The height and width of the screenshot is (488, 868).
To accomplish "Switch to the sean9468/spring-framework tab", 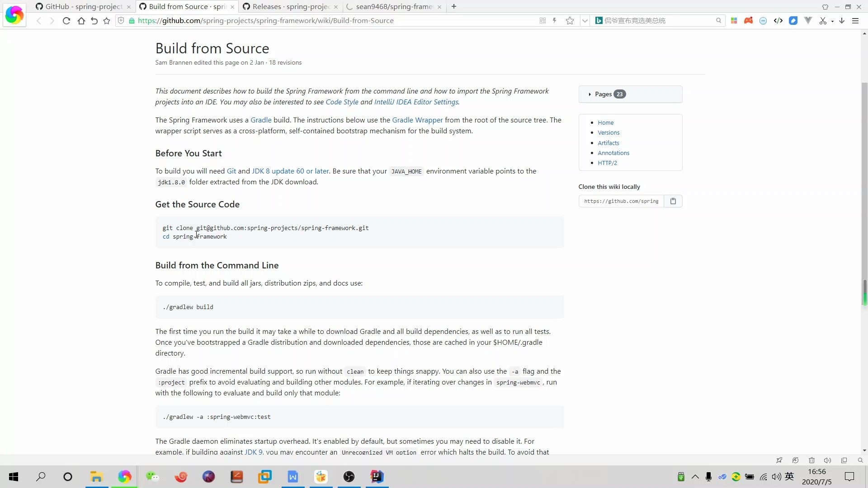I will pyautogui.click(x=393, y=7).
